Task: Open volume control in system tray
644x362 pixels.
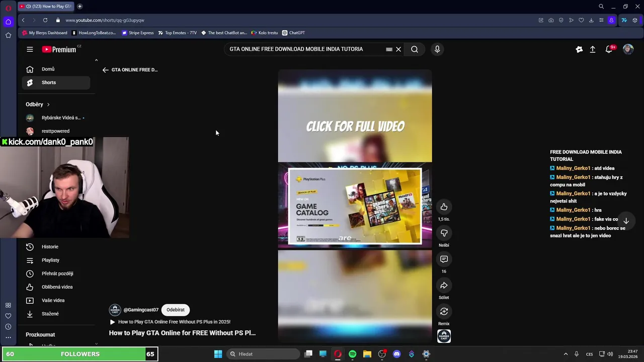Action: pyautogui.click(x=610, y=354)
